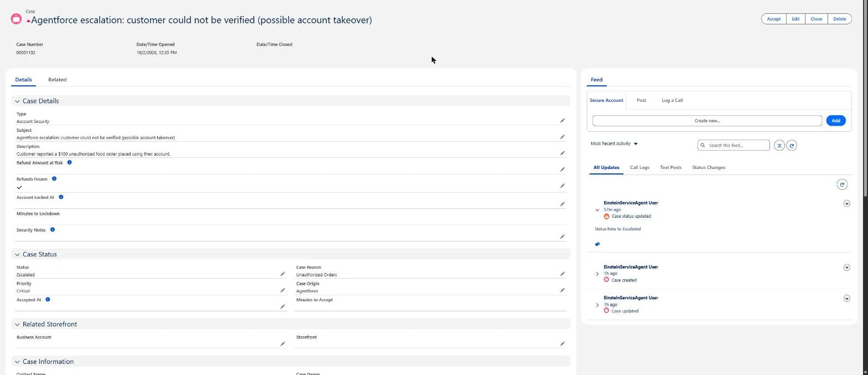Collapse the Case Details section
This screenshot has width=868, height=375.
tap(17, 101)
